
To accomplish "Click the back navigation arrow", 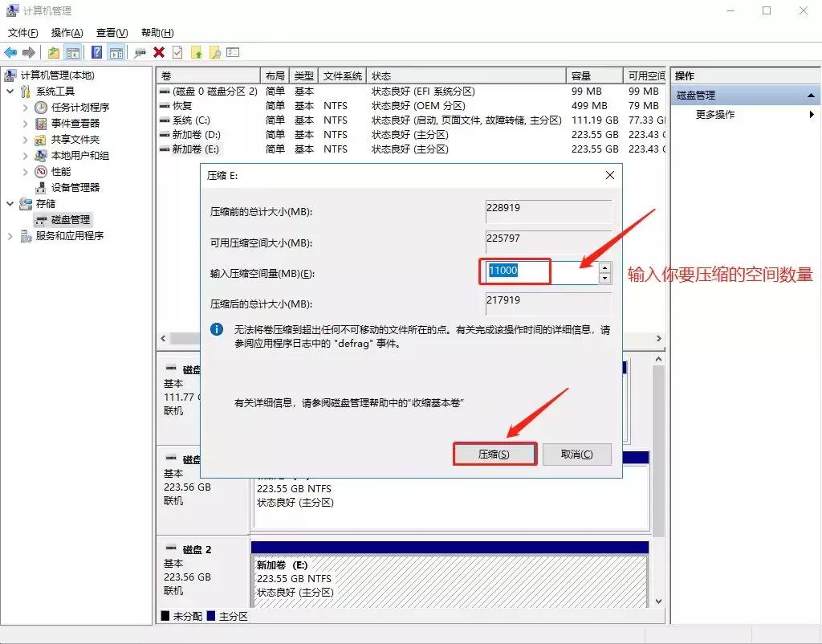I will pyautogui.click(x=11, y=51).
